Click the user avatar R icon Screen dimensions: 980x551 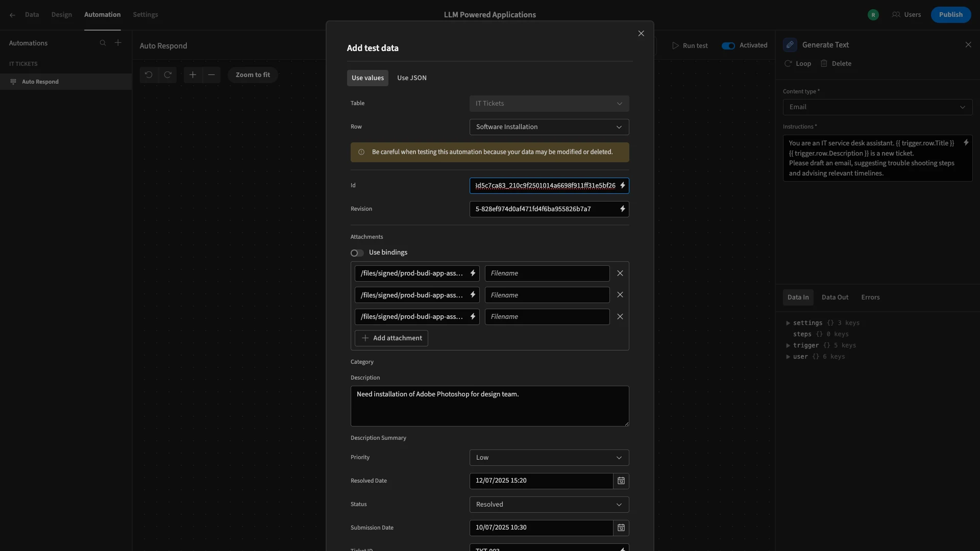tap(873, 15)
